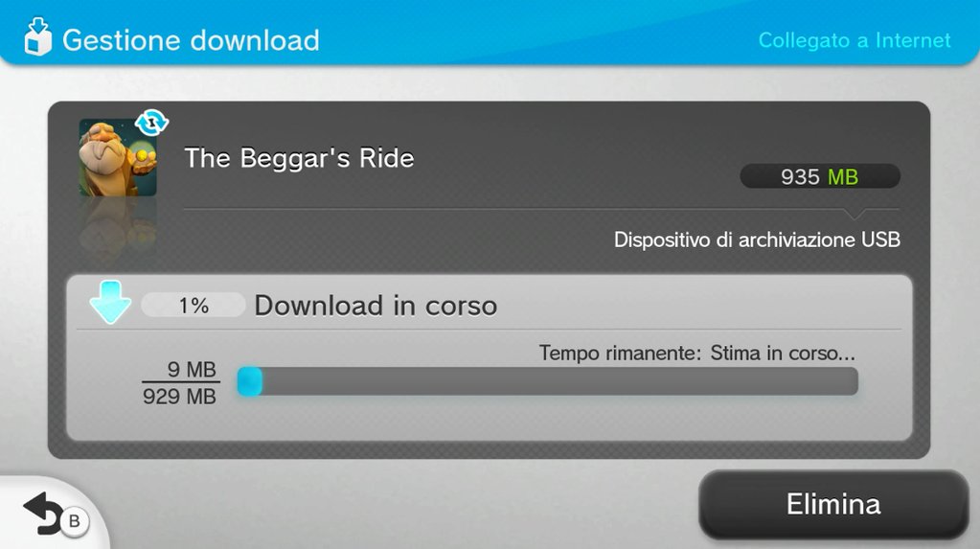980x549 pixels.
Task: Click the update sync badge on game icon
Action: point(152,122)
